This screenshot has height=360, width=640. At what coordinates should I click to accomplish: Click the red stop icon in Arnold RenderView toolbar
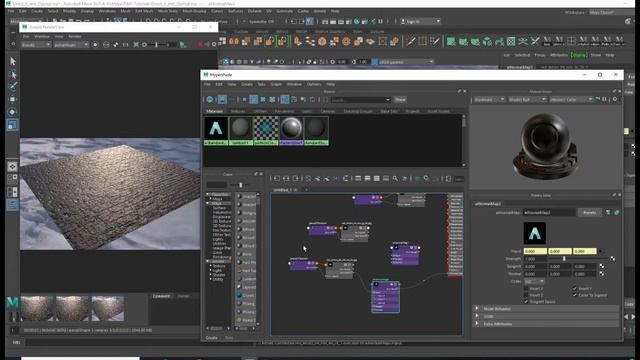200,44
